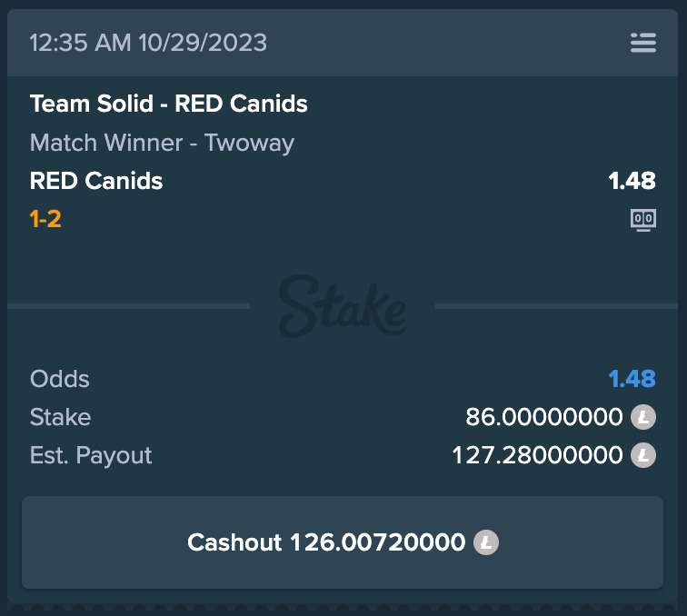Image resolution: width=687 pixels, height=616 pixels.
Task: Click the white 1.48 odds next to RED Canids
Action: [x=632, y=181]
